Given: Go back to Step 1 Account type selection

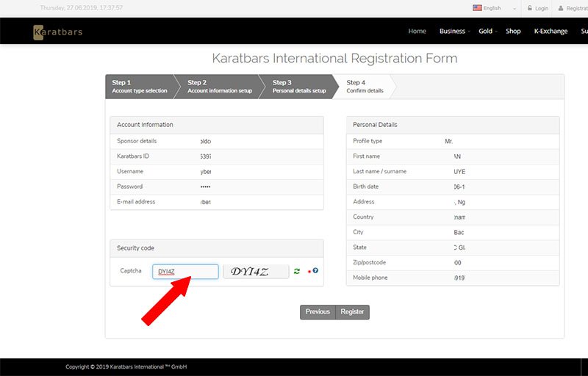Looking at the screenshot, I should coord(140,87).
